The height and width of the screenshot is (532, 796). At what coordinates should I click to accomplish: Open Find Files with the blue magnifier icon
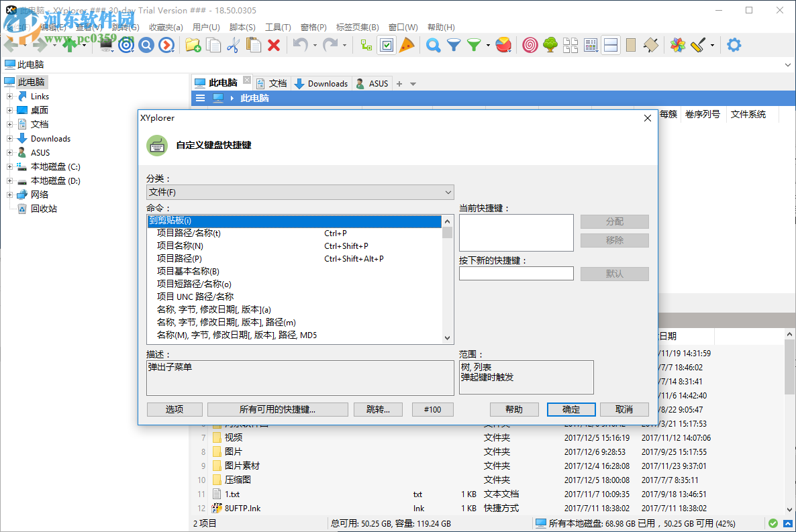click(x=432, y=45)
